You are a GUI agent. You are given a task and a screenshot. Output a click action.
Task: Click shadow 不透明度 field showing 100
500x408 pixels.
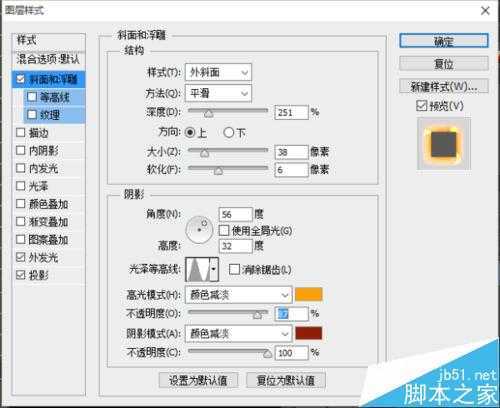[x=291, y=353]
